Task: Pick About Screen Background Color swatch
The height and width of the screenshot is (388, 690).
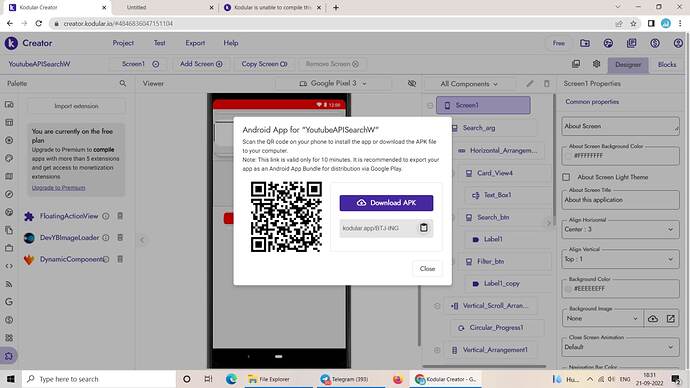Action: (x=568, y=156)
